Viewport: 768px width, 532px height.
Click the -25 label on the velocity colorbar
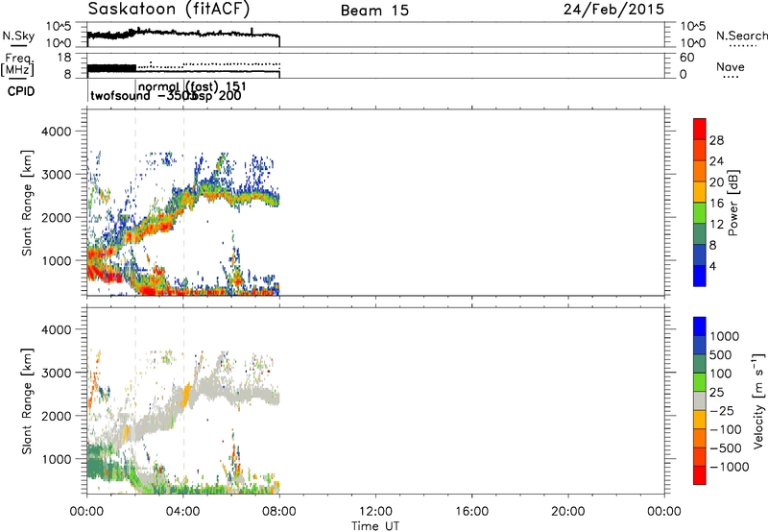[722, 410]
